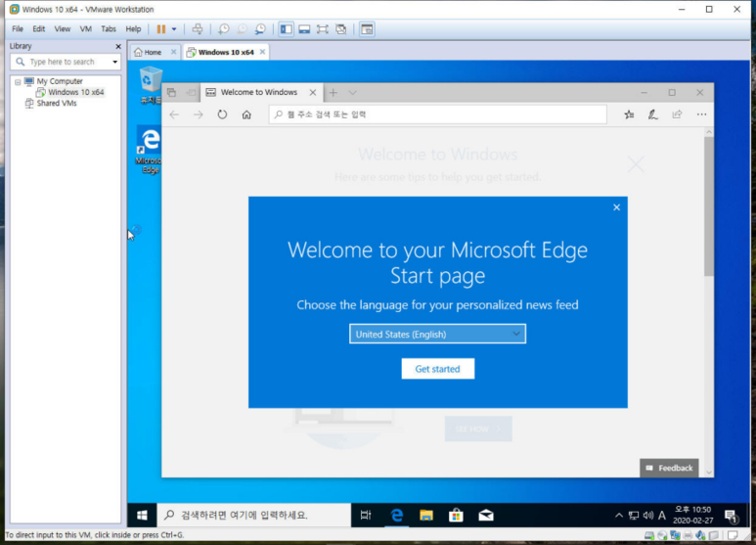Go to the Edge home page
This screenshot has width=756, height=545.
coord(246,114)
